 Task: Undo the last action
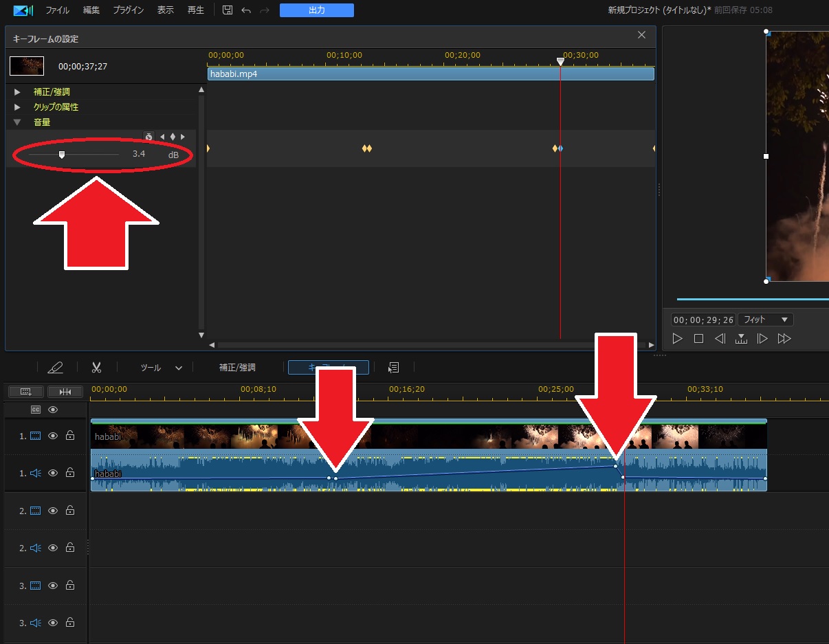coord(246,10)
